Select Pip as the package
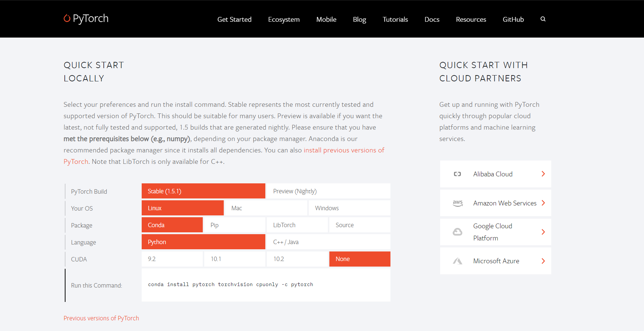644x331 pixels. click(235, 225)
